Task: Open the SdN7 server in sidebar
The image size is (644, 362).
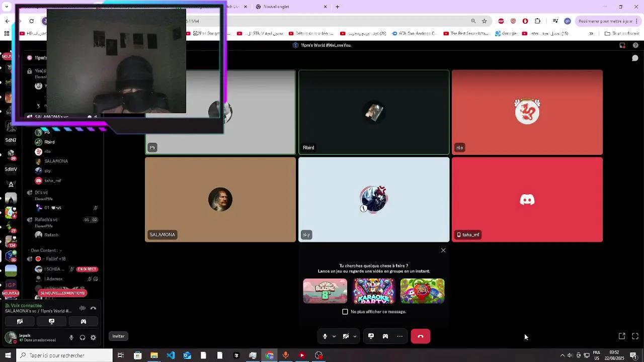Action: click(x=11, y=140)
